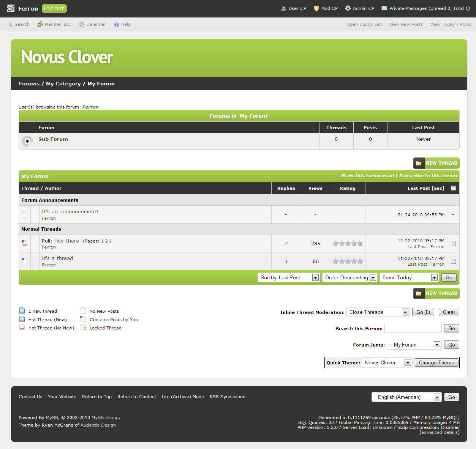Click the top New Thread button
This screenshot has width=476, height=449.
click(x=436, y=163)
